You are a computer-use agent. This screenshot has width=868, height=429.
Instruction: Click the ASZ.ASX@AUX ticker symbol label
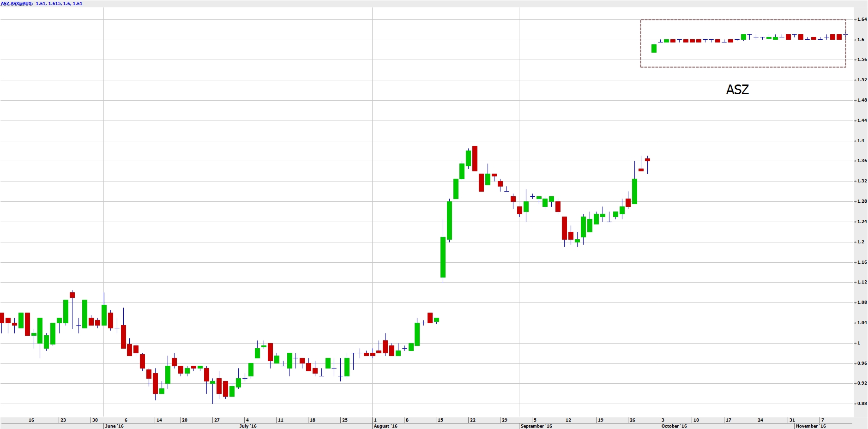[x=17, y=4]
